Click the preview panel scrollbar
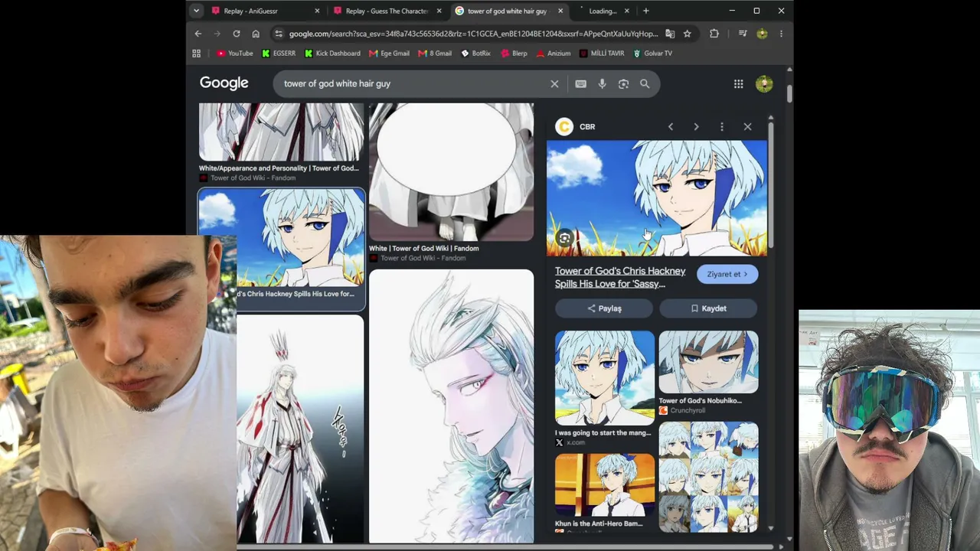980x551 pixels. click(x=771, y=184)
